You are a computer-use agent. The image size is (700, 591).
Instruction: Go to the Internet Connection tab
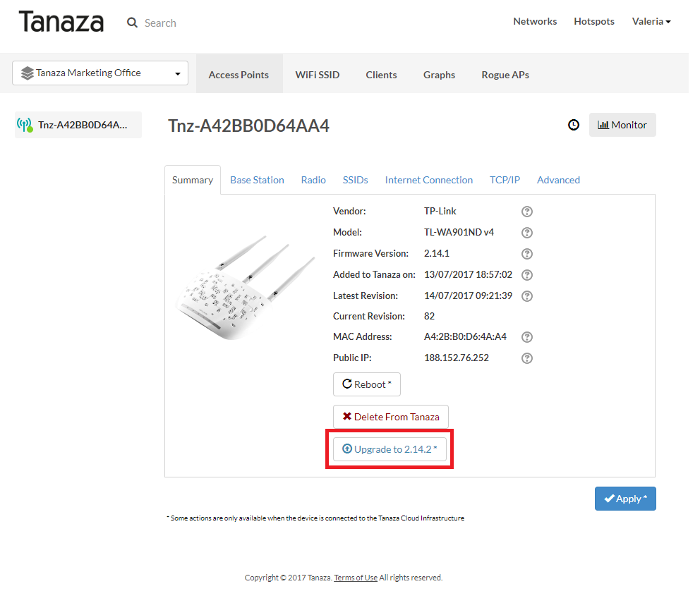pos(428,180)
